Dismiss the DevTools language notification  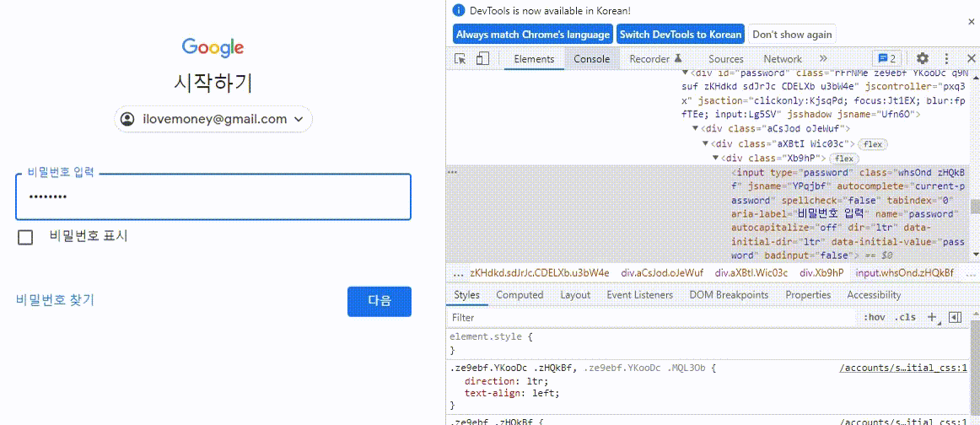coord(971,21)
